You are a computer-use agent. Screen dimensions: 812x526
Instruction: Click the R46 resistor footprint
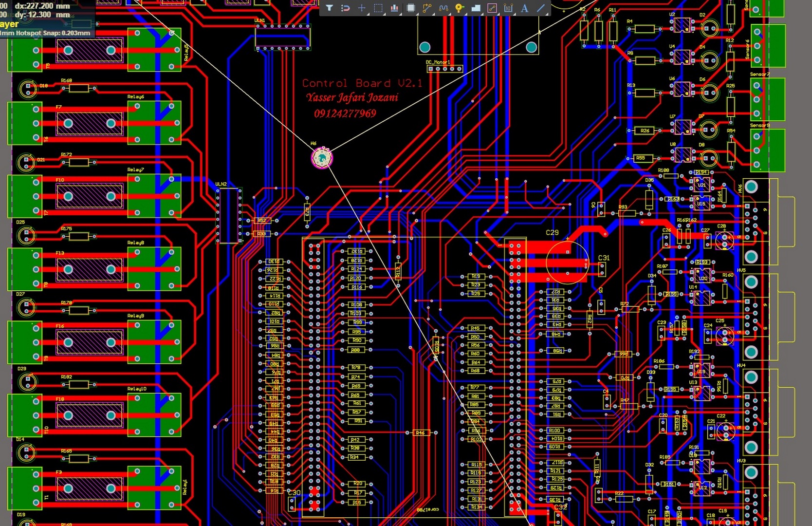pyautogui.click(x=420, y=432)
